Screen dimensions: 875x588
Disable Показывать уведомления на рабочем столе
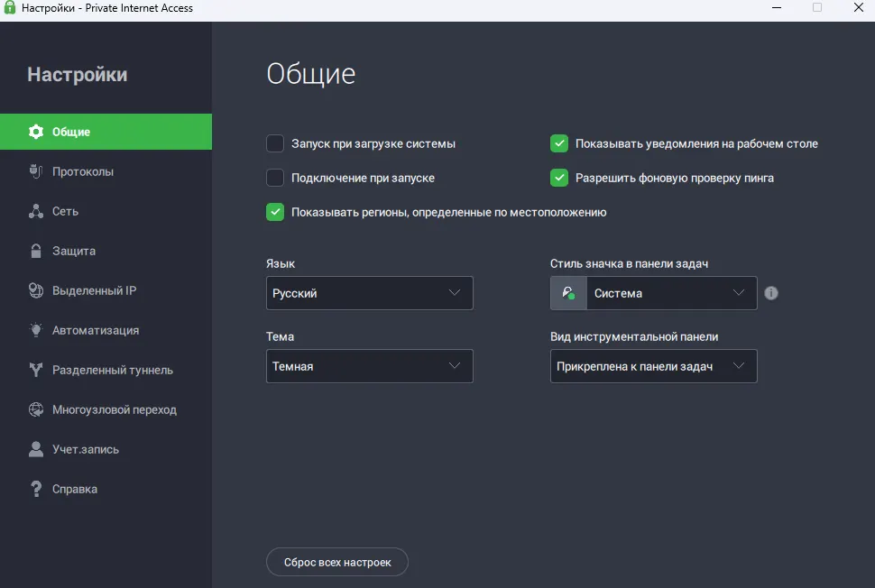(559, 142)
